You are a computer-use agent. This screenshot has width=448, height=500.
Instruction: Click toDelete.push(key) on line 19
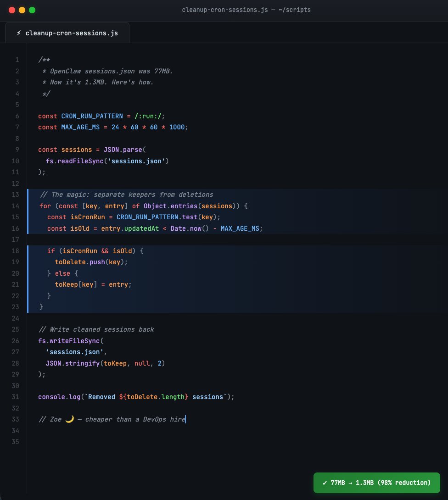pyautogui.click(x=90, y=262)
